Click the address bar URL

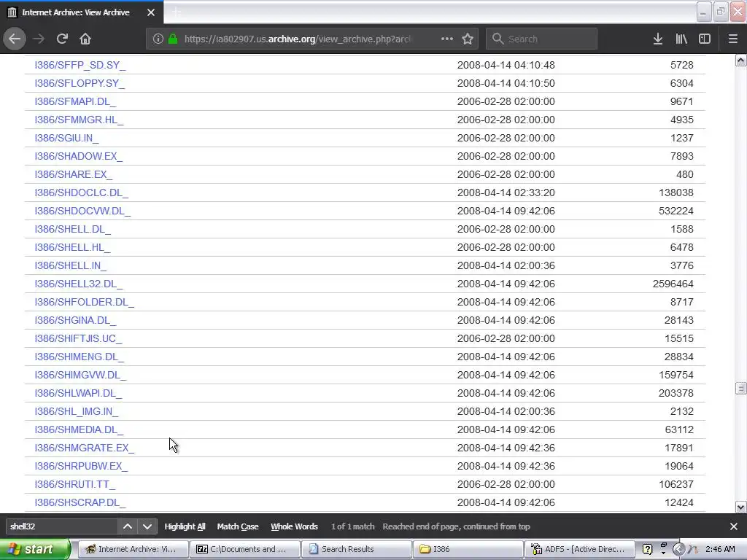click(x=298, y=39)
